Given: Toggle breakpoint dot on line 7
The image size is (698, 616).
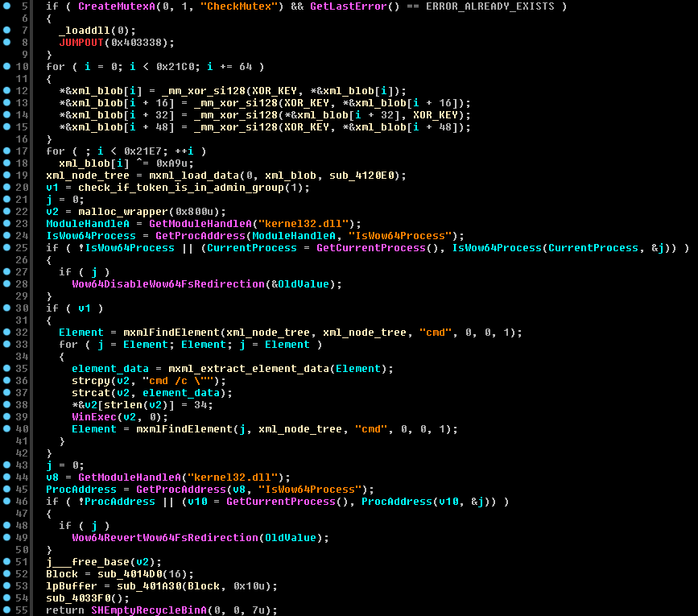Looking at the screenshot, I should (x=6, y=31).
